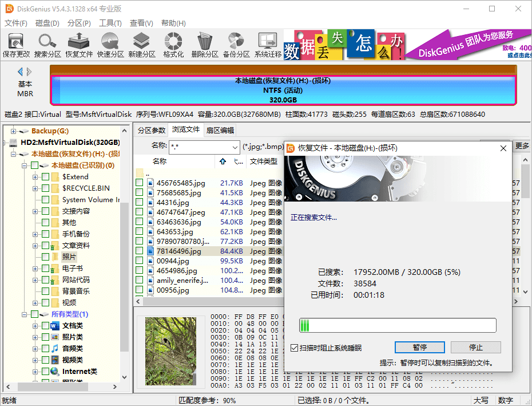Collapse the 本地磁盘(已识别)(0) node
The width and height of the screenshot is (532, 406).
(24, 166)
